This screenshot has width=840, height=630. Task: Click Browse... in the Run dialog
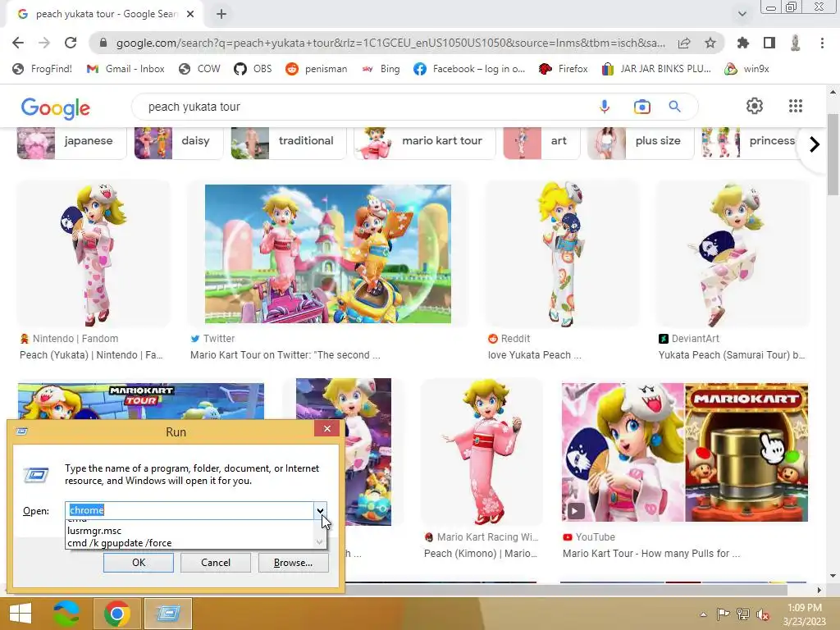click(x=293, y=563)
